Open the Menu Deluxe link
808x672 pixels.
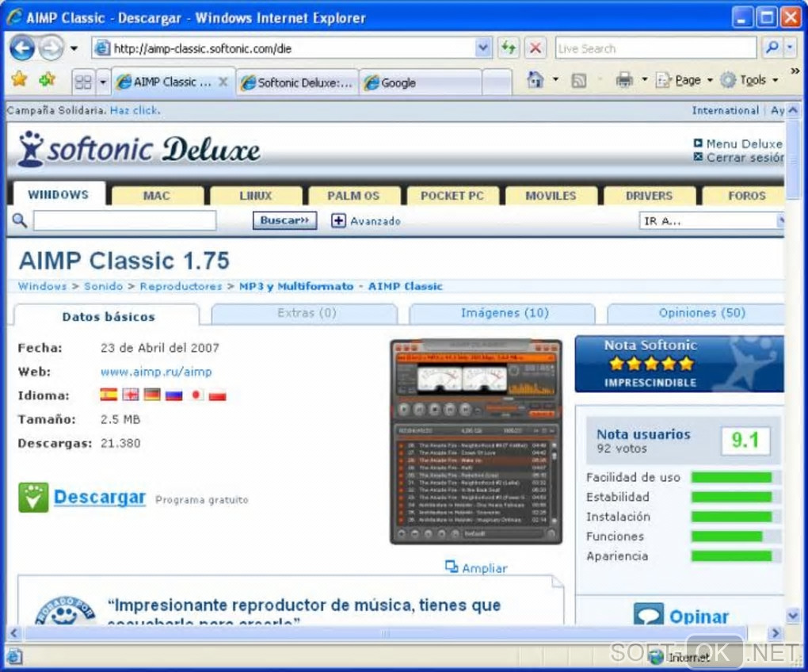tap(744, 143)
